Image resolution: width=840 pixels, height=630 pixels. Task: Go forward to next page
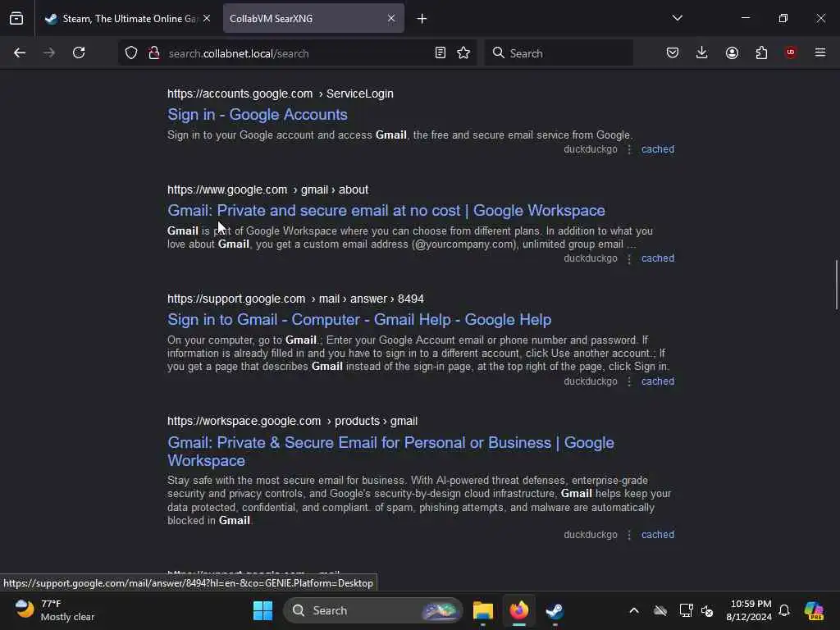tap(49, 53)
